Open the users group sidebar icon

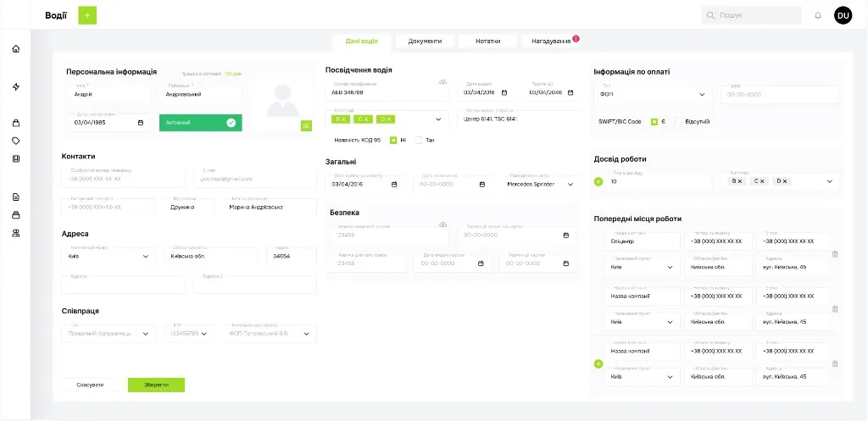point(16,234)
